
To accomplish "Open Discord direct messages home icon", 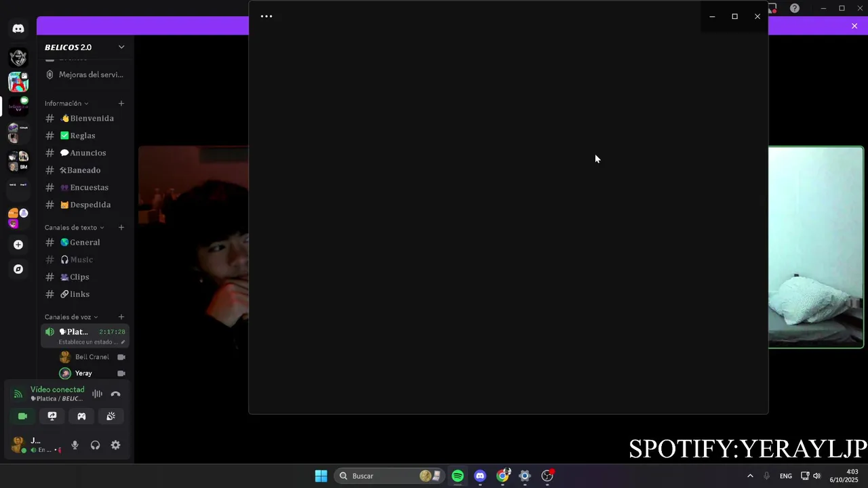I will point(18,28).
